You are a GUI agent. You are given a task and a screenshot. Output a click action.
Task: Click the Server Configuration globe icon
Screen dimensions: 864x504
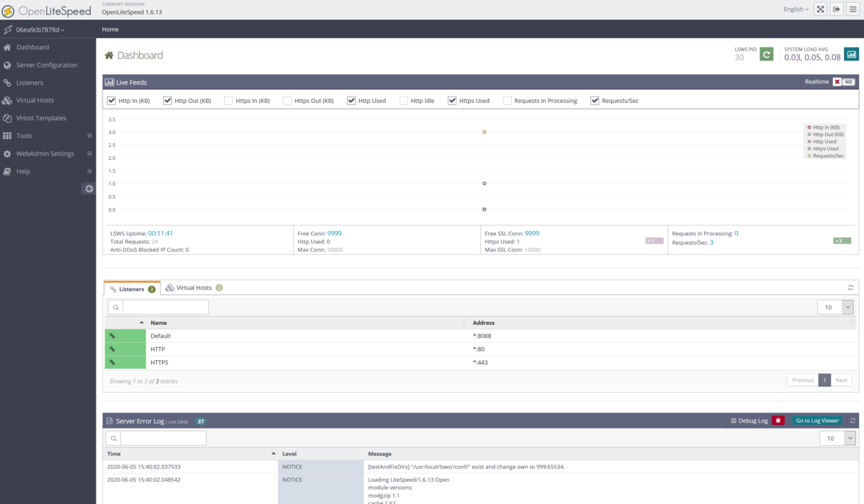(7, 65)
